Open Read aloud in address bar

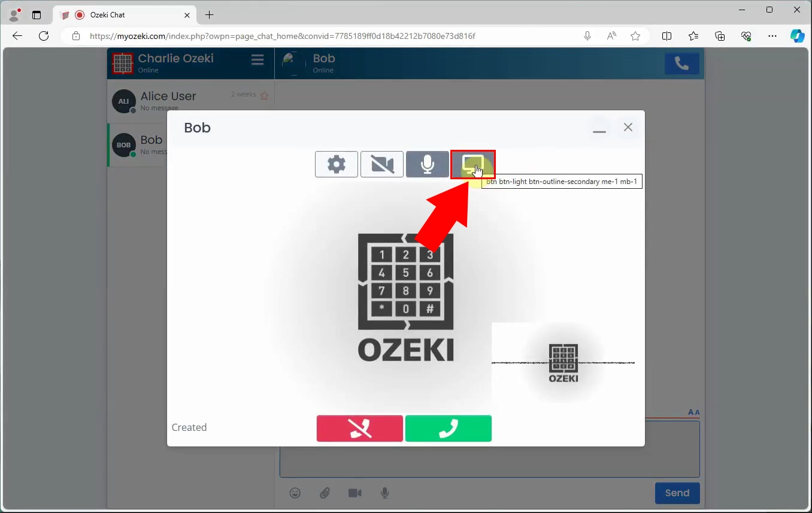[611, 36]
